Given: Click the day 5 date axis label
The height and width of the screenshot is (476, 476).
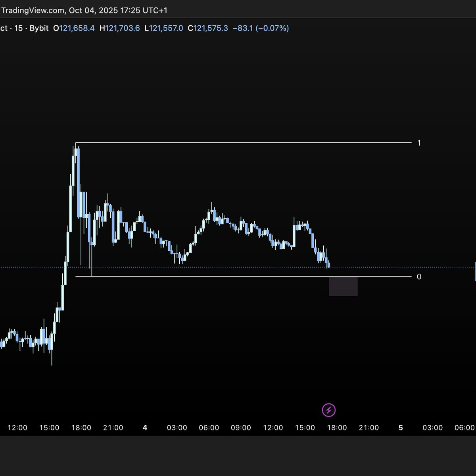Looking at the screenshot, I should click(401, 428).
